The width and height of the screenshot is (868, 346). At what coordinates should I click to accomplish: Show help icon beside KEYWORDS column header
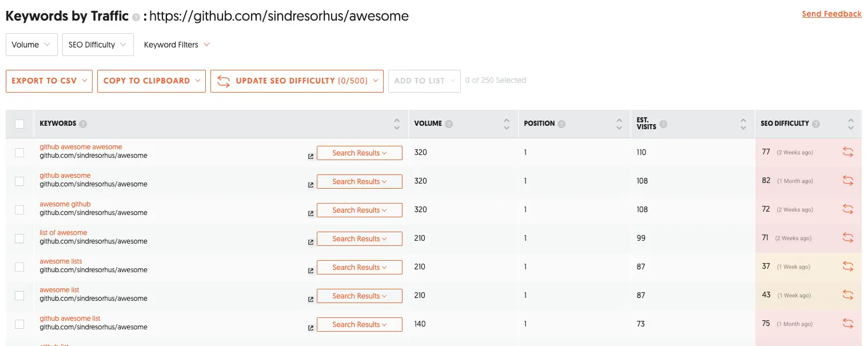pyautogui.click(x=83, y=124)
